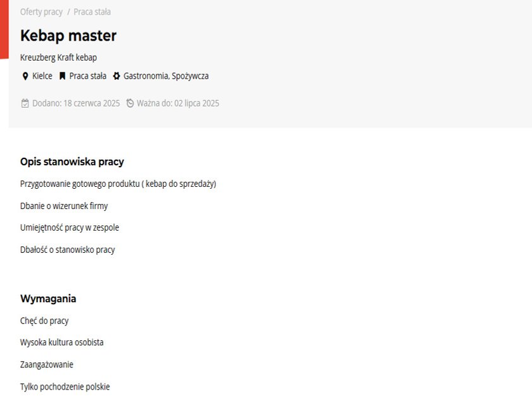Click the Kreuzberg Kraft kebap company name
Viewport: 532px width, 420px height.
pyautogui.click(x=58, y=58)
